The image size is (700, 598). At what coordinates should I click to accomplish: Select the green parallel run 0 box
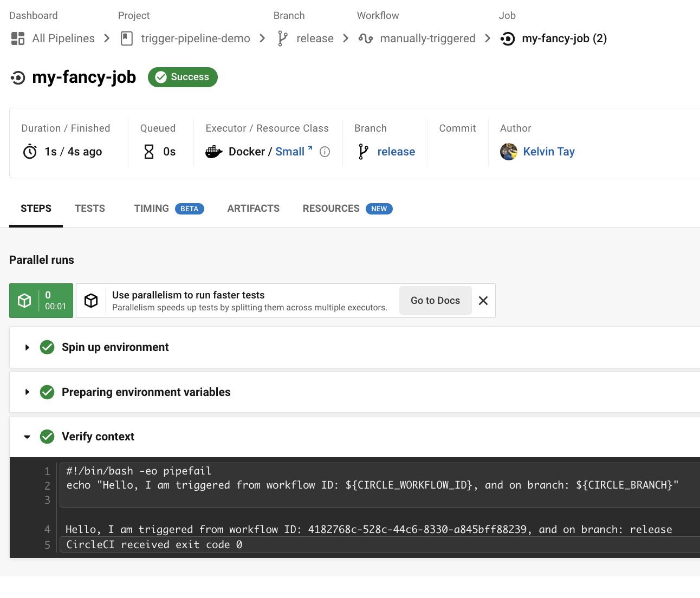tap(41, 300)
